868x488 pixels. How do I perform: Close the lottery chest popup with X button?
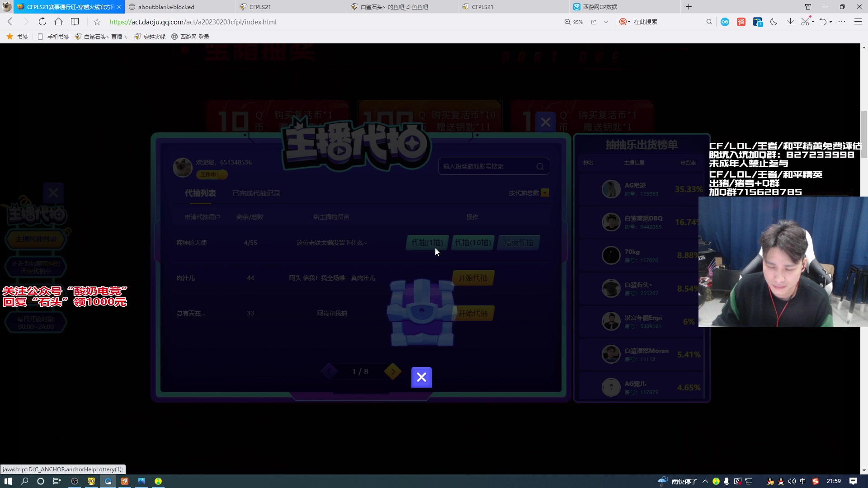(421, 377)
